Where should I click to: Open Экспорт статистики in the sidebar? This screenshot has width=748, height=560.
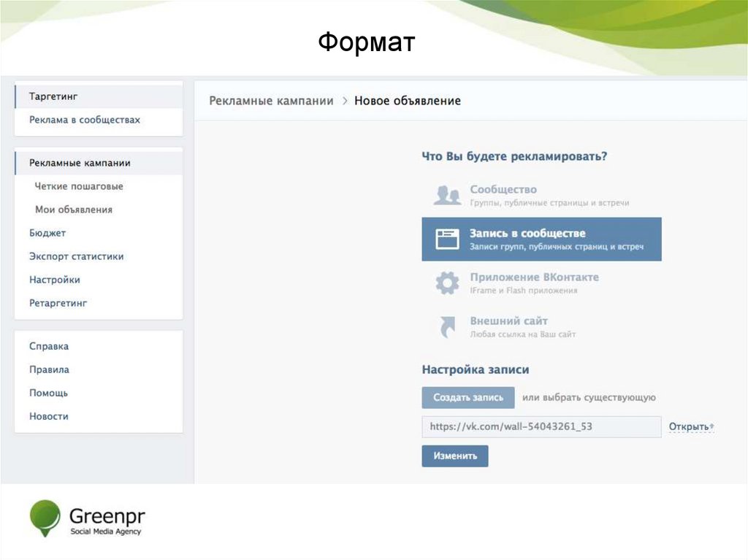(76, 256)
